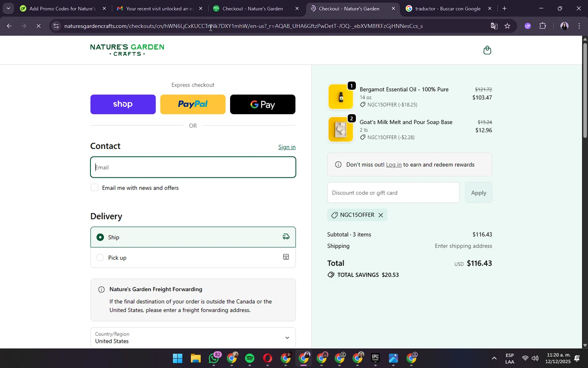Click the scrollbar down arrow
This screenshot has height=368, width=588.
tap(585, 345)
